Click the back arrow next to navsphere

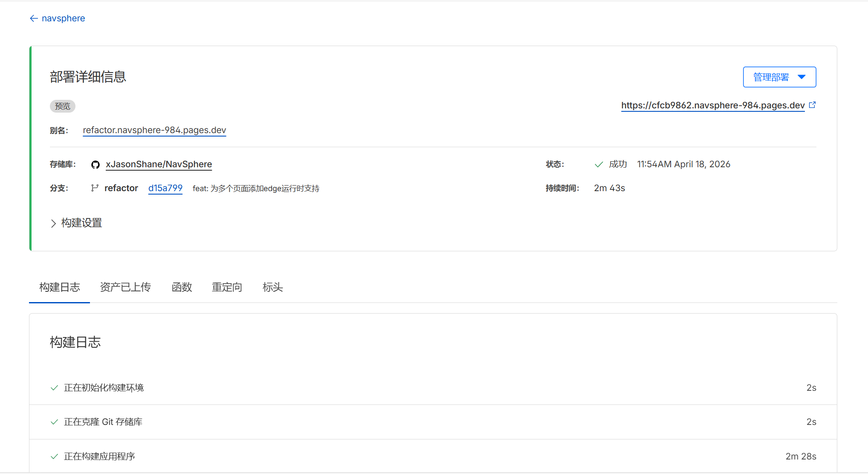[x=34, y=18]
